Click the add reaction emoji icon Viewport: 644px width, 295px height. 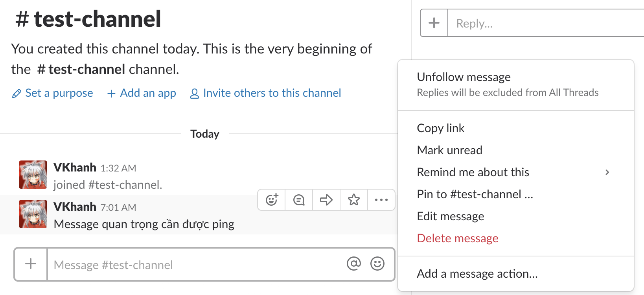point(272,200)
